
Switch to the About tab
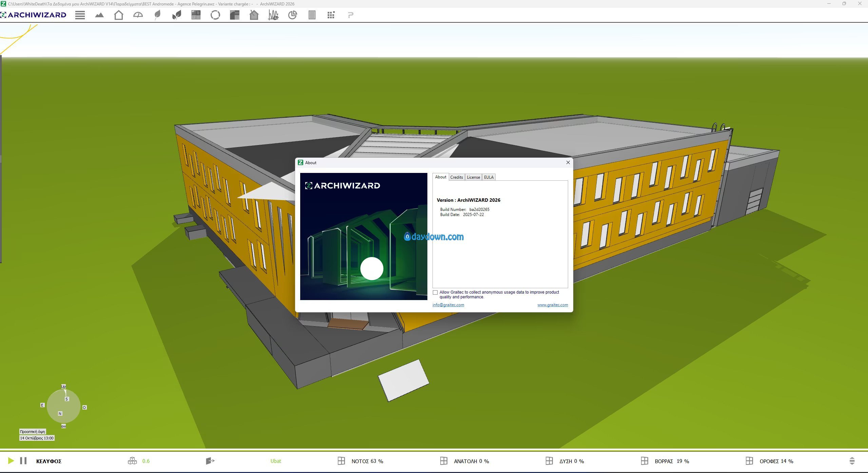tap(441, 177)
